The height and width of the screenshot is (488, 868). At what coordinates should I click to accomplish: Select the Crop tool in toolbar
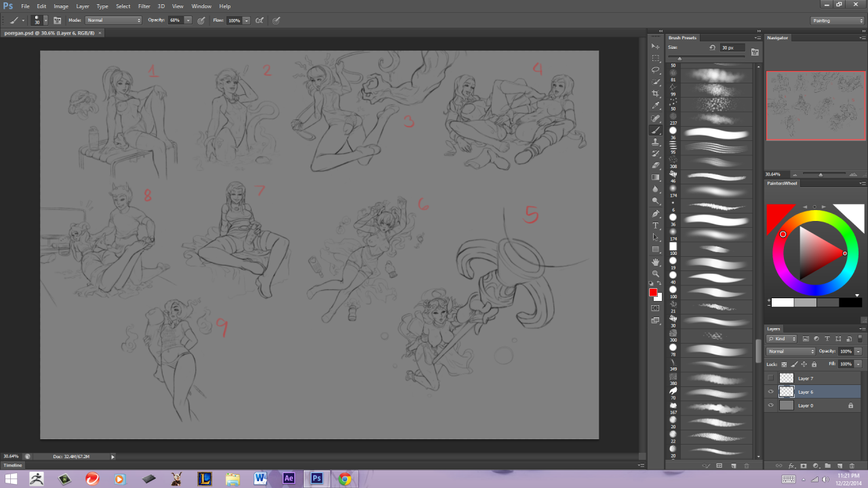656,94
